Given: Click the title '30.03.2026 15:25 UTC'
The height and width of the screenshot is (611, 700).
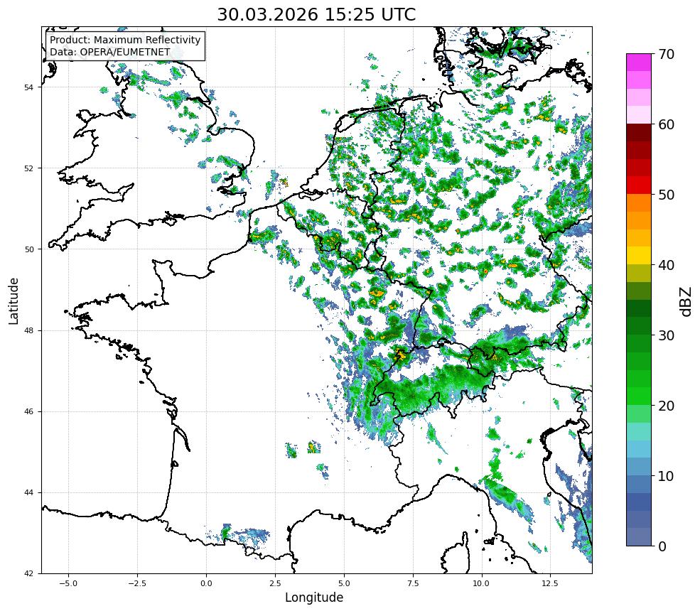Looking at the screenshot, I should tap(316, 14).
